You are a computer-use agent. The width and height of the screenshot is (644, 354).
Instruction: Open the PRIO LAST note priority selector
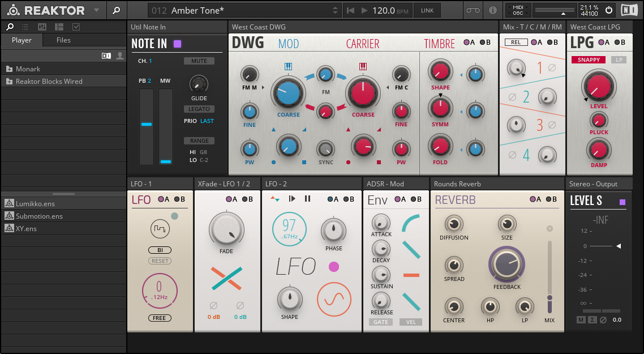207,121
